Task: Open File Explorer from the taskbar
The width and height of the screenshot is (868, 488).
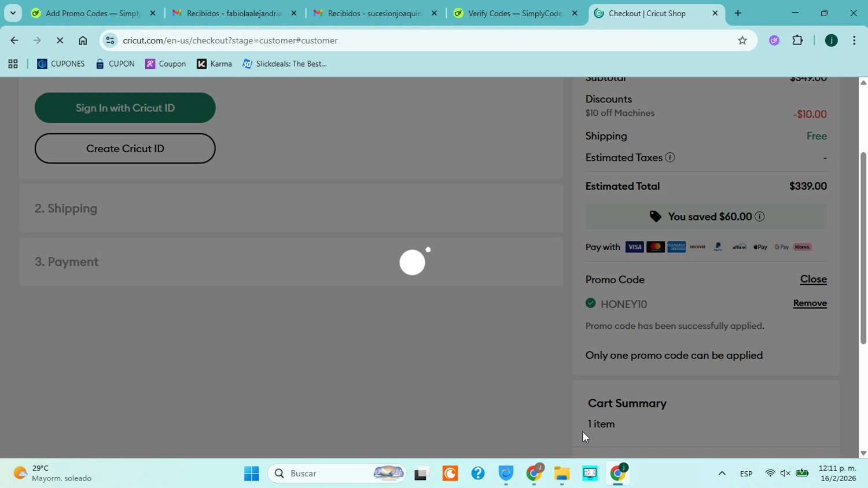Action: (562, 474)
